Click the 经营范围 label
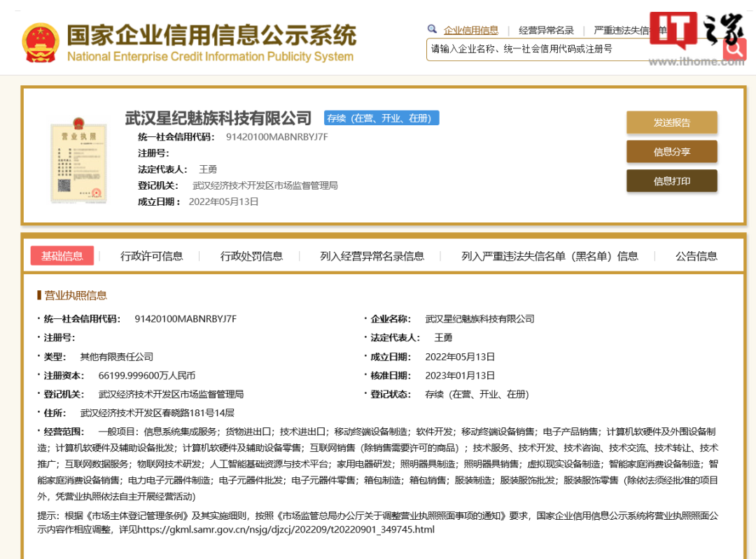The image size is (756, 559). pyautogui.click(x=64, y=431)
